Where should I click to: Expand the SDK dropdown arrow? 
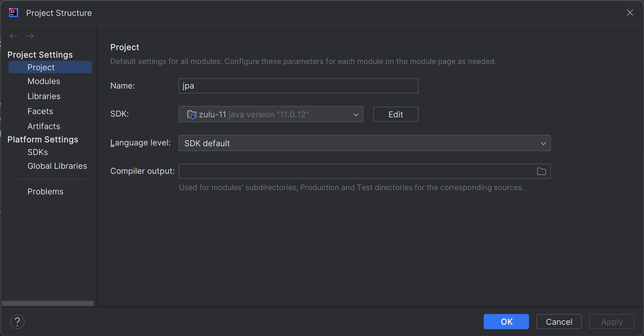(356, 115)
